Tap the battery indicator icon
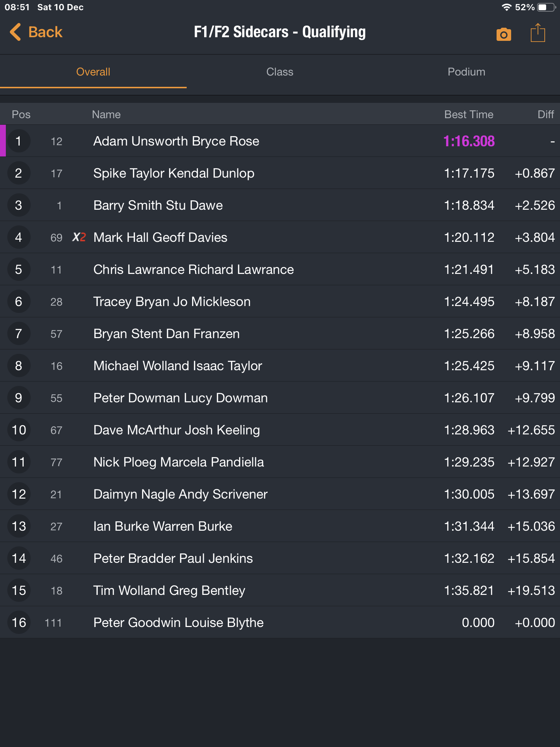This screenshot has width=560, height=747. pos(546,7)
